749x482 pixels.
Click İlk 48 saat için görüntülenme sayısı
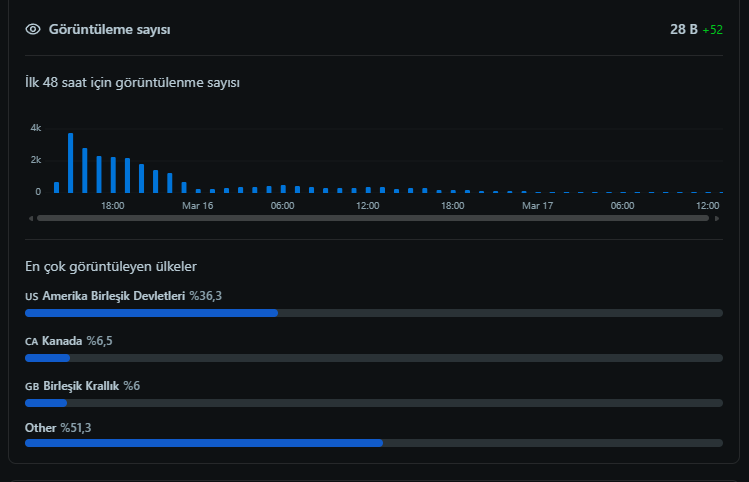coord(132,83)
